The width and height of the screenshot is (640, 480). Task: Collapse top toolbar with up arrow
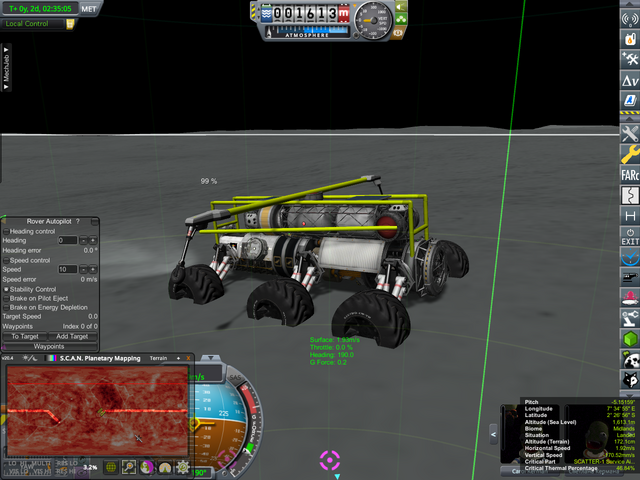pos(630,4)
